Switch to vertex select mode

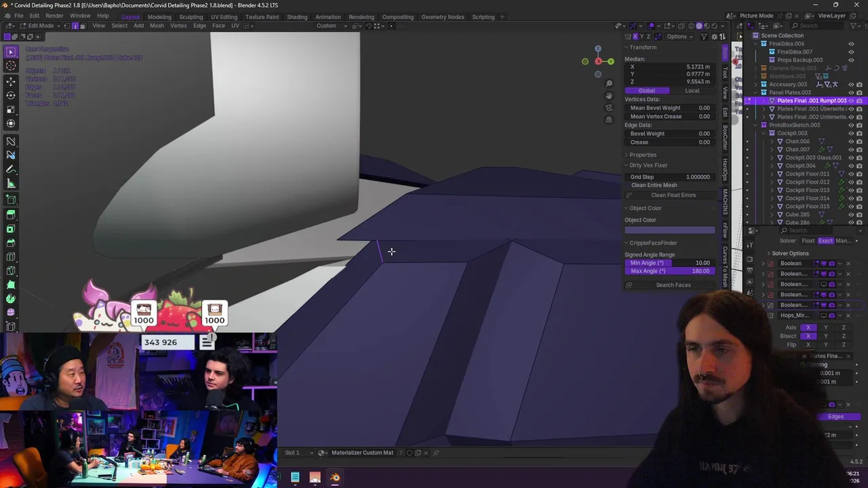[67, 26]
